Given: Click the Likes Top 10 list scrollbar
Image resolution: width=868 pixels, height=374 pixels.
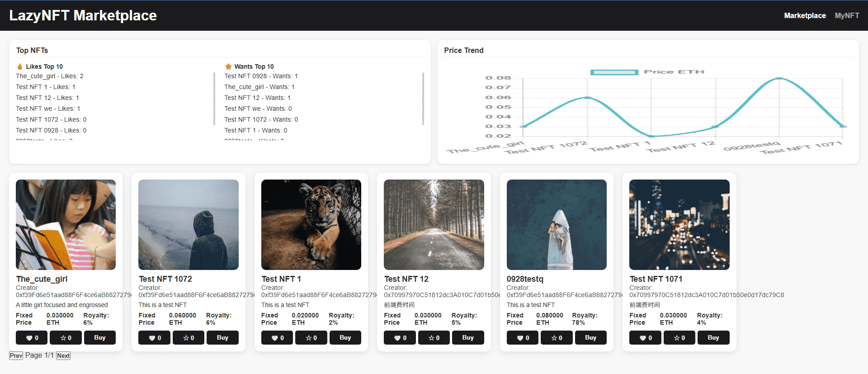Looking at the screenshot, I should (x=214, y=99).
